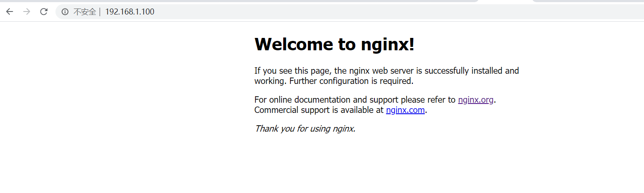
Task: Click the "Commercial support is available at" text
Action: point(319,110)
